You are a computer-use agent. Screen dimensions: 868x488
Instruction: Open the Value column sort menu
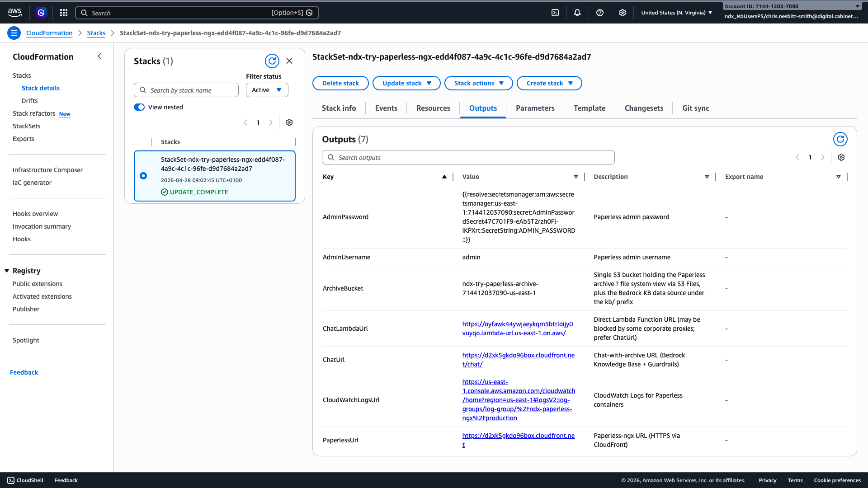(x=576, y=177)
